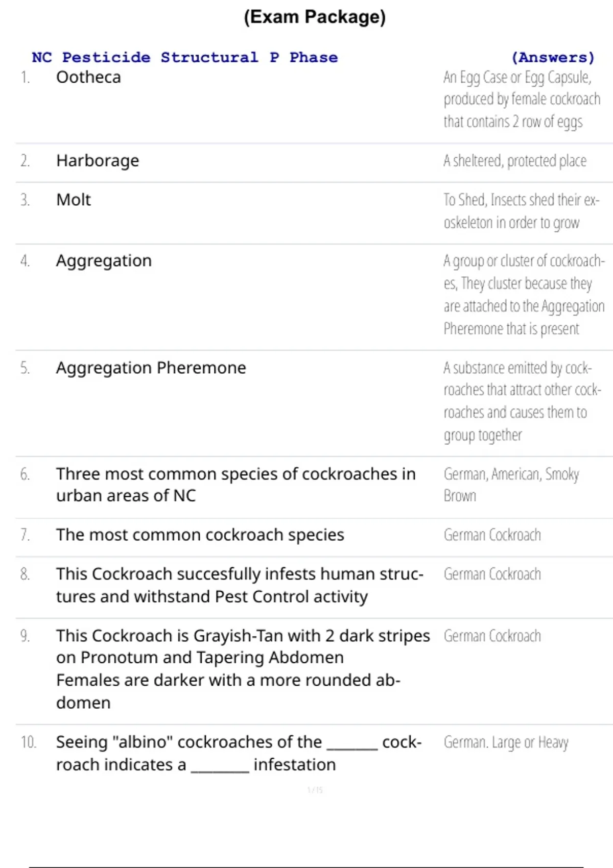Select the 'Molt' term

pyautogui.click(x=74, y=200)
